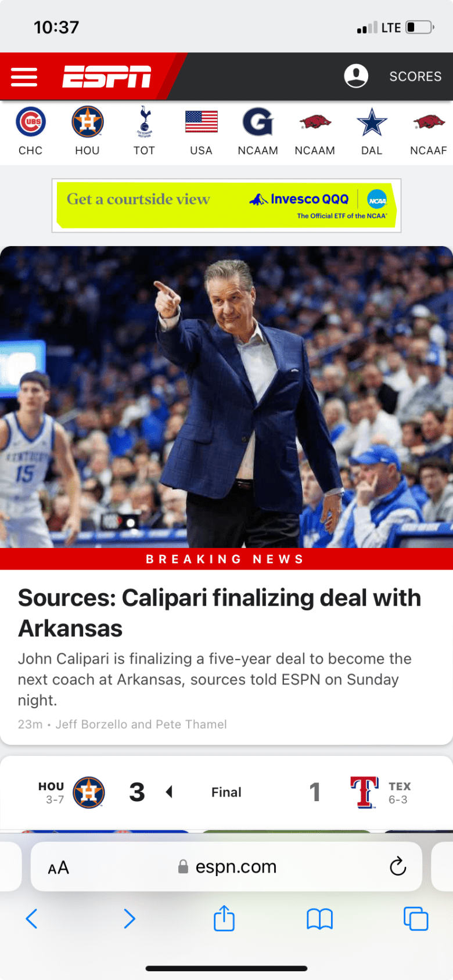Viewport: 453px width, 980px height.
Task: Open the user profile icon
Action: coord(356,76)
